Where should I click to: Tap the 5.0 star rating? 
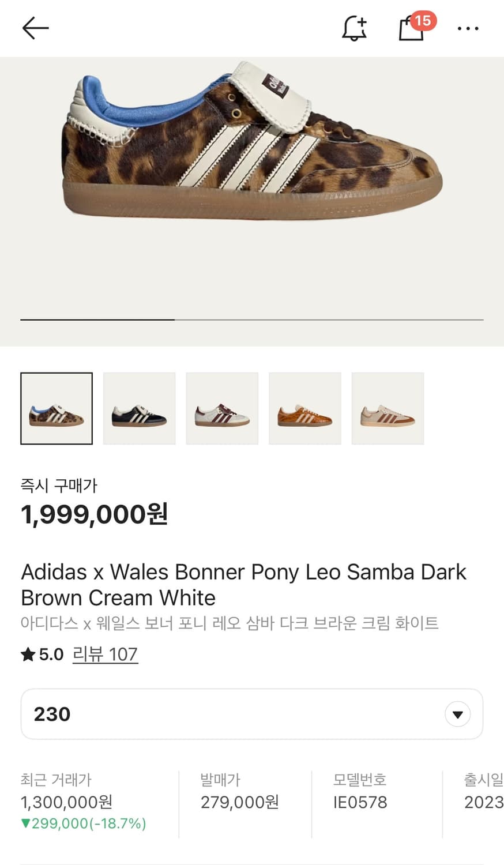pos(43,655)
